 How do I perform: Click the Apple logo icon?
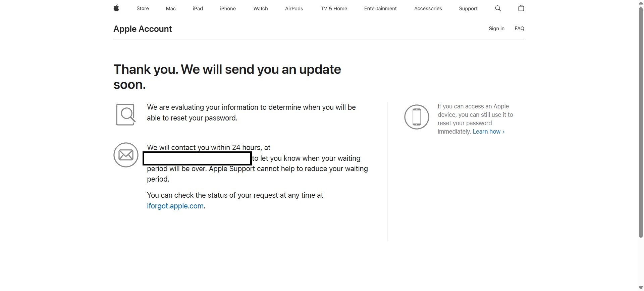[116, 8]
